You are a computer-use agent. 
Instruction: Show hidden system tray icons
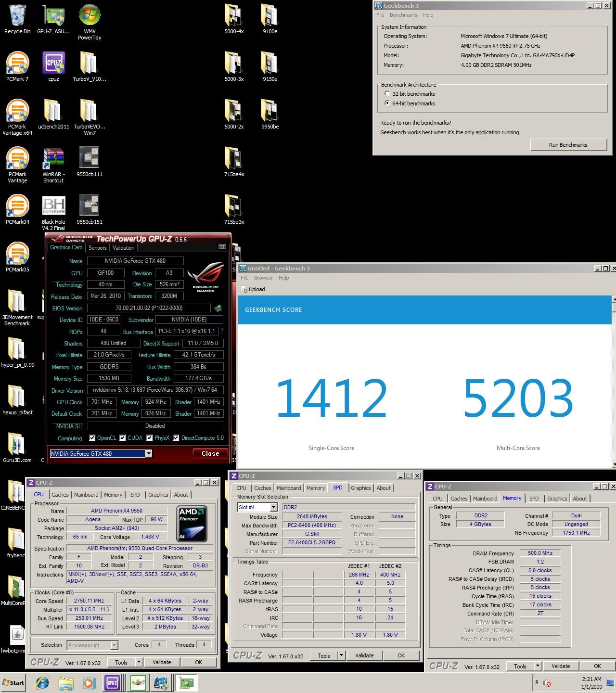pos(537,682)
